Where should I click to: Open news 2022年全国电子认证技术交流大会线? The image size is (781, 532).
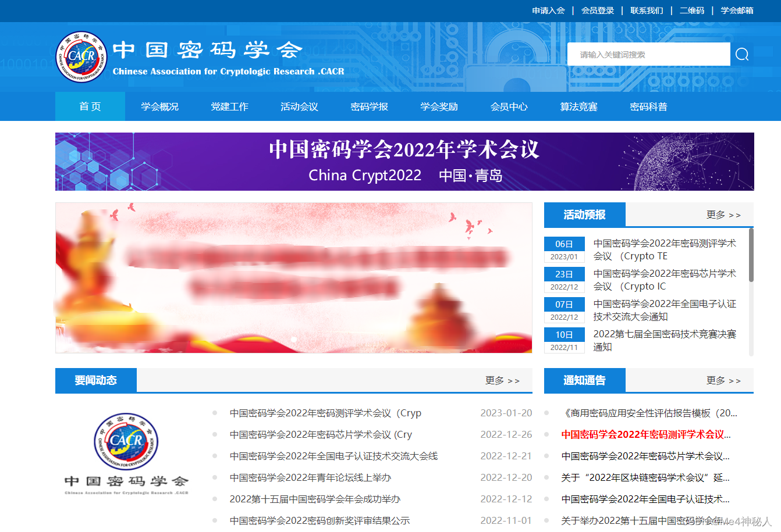(x=333, y=456)
